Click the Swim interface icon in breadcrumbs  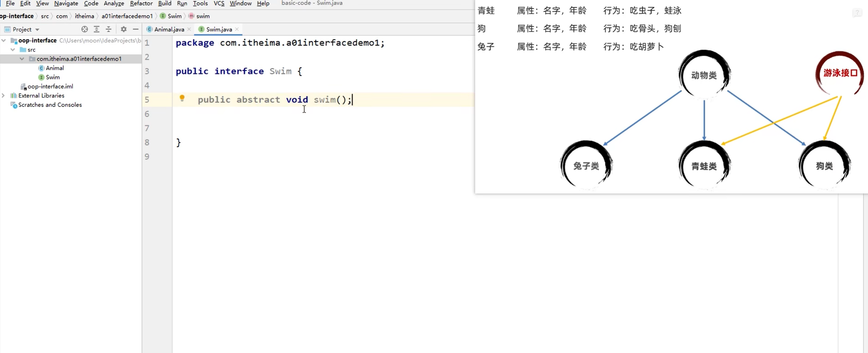(162, 16)
